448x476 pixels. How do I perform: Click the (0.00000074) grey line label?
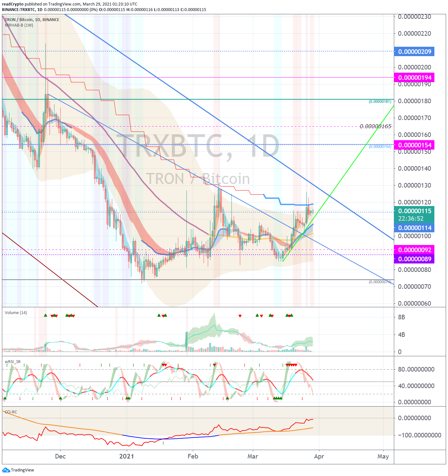tap(380, 282)
